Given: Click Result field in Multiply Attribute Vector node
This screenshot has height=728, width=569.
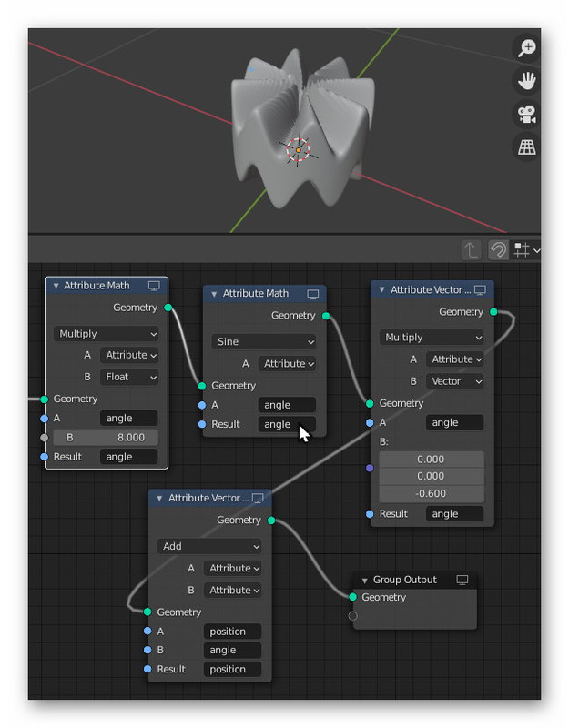Looking at the screenshot, I should (455, 514).
